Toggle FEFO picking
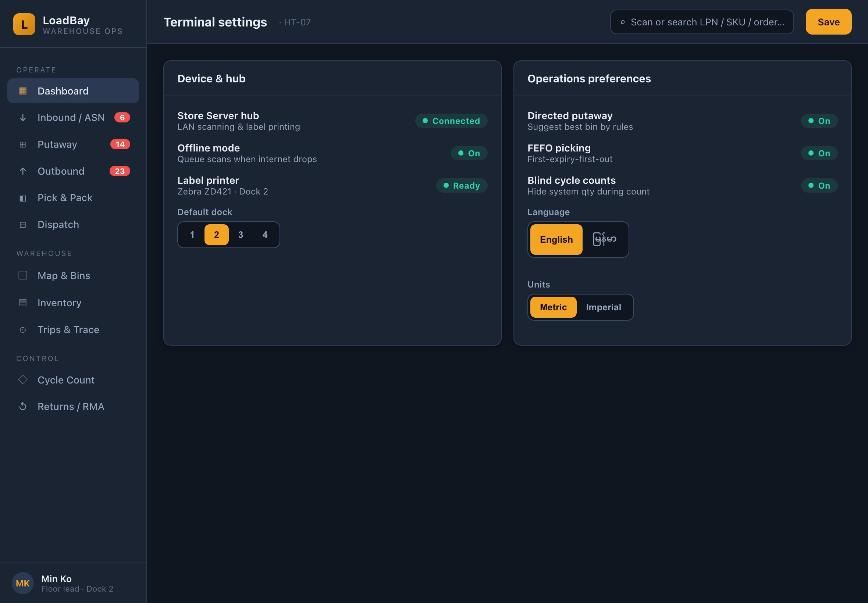 pyautogui.click(x=819, y=153)
